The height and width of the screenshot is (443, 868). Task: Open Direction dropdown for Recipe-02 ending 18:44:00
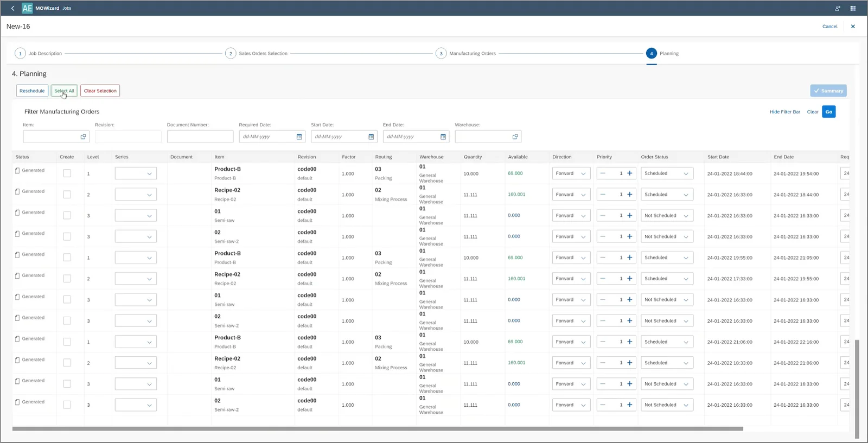click(x=571, y=195)
